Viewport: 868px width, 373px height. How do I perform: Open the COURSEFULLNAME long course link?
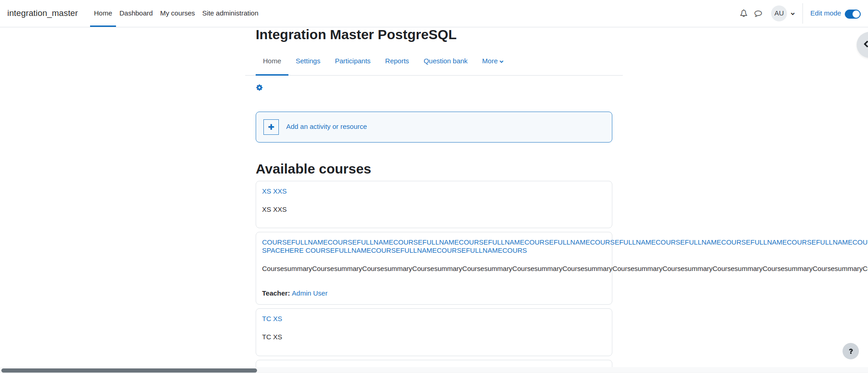click(x=565, y=246)
